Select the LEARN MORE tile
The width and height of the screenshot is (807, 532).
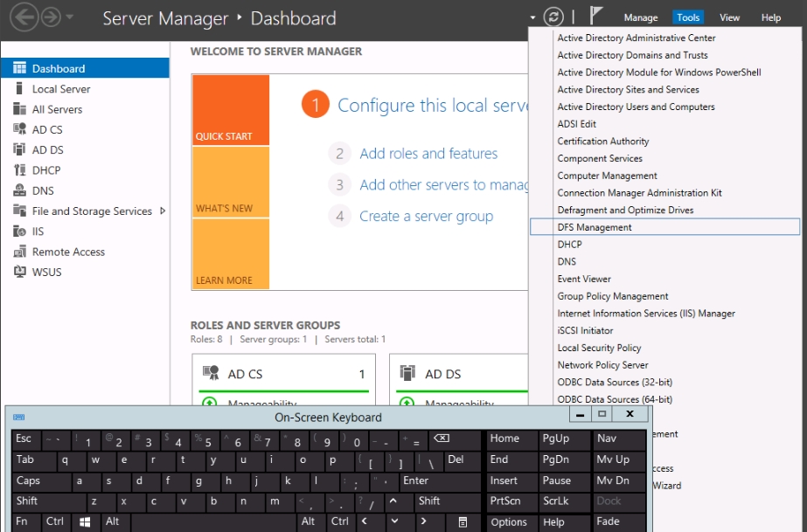click(231, 254)
